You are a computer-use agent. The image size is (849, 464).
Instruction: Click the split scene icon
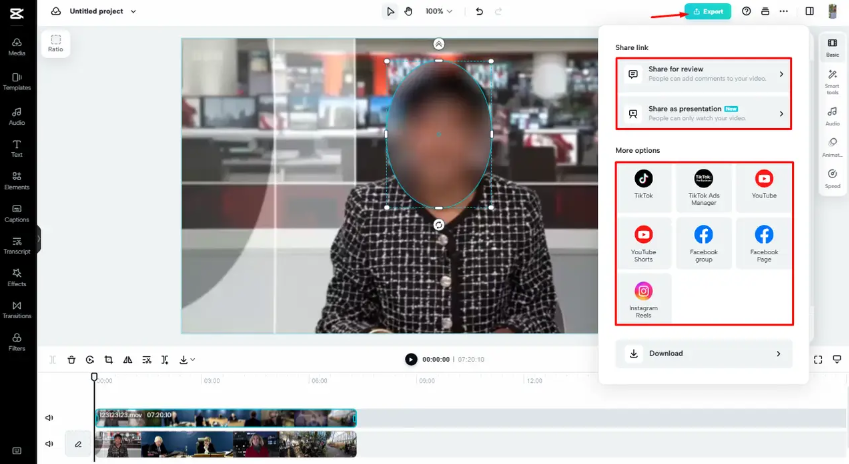[165, 360]
